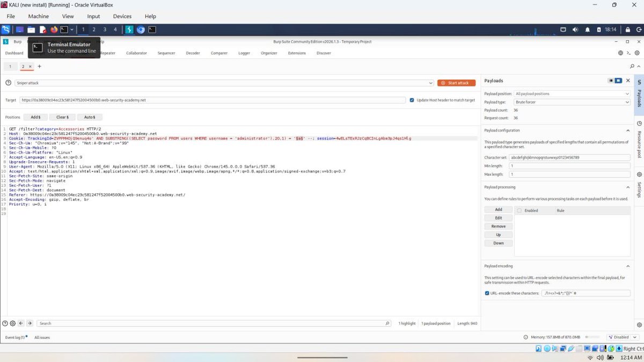Collapse the Payload processing section
644x362 pixels.
pos(628,187)
